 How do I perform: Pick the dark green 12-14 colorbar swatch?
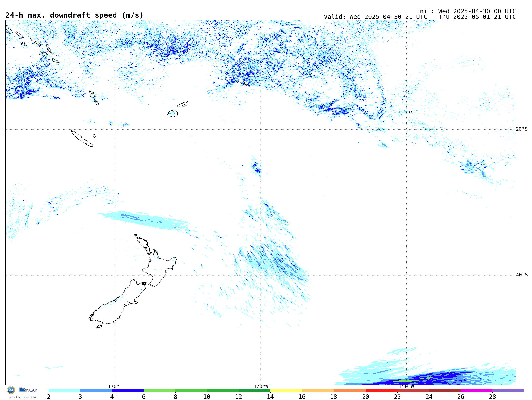click(254, 391)
